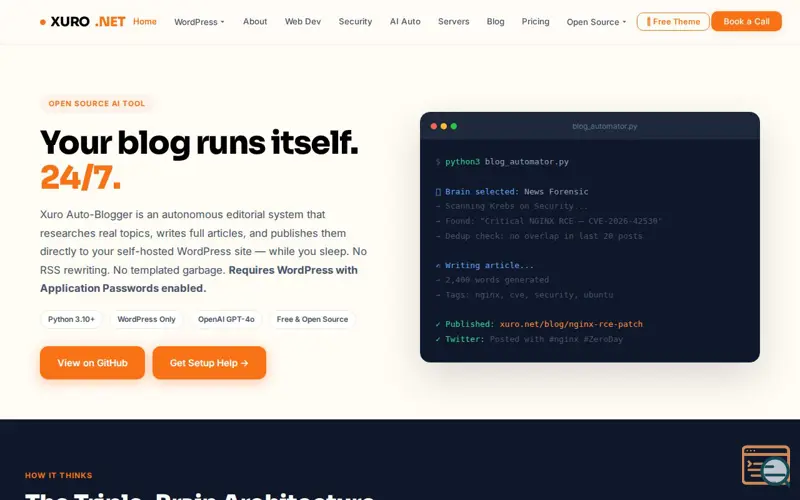This screenshot has height=500, width=800.
Task: Click the red terminal window dot
Action: click(x=434, y=126)
